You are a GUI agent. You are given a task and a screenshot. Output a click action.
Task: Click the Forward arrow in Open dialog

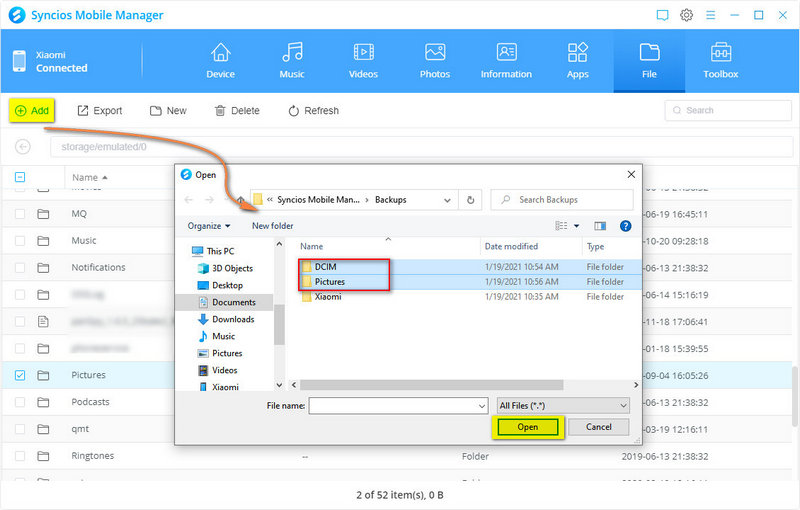209,200
